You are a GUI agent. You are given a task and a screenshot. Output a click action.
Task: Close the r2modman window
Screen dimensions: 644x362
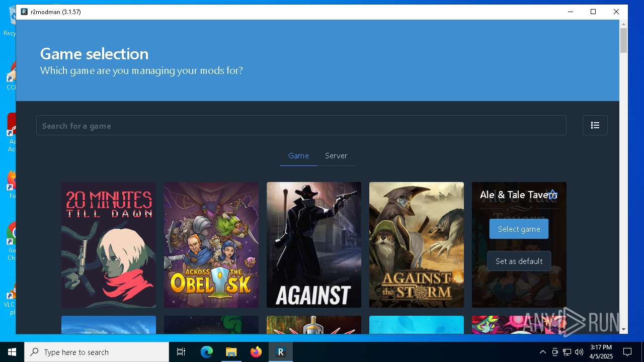[616, 12]
